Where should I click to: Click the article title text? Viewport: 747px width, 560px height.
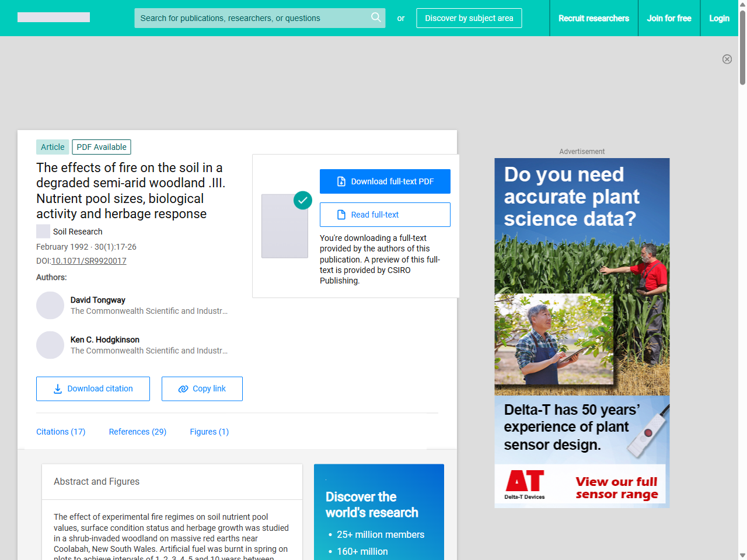(131, 191)
